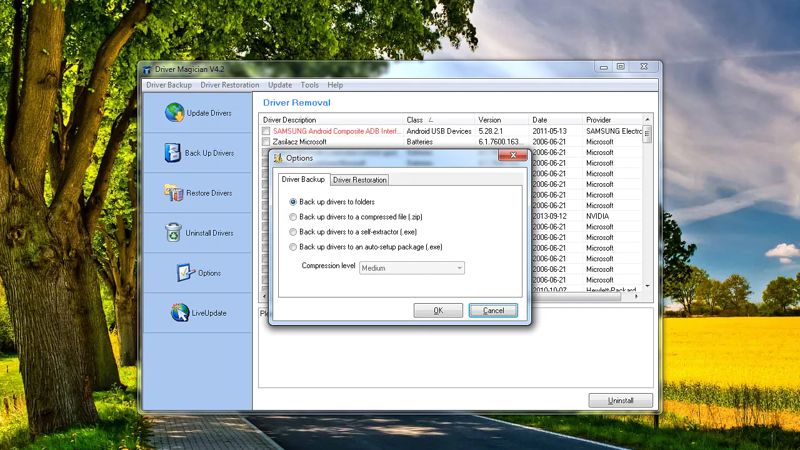This screenshot has height=450, width=800.
Task: Switch to the Driver Restoration tab
Action: tap(359, 180)
